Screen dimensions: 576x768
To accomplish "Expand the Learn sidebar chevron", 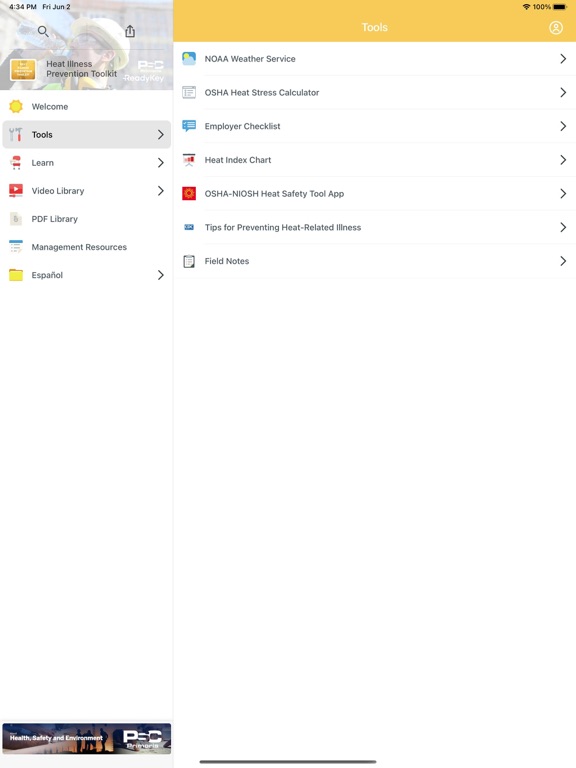I will (x=161, y=163).
